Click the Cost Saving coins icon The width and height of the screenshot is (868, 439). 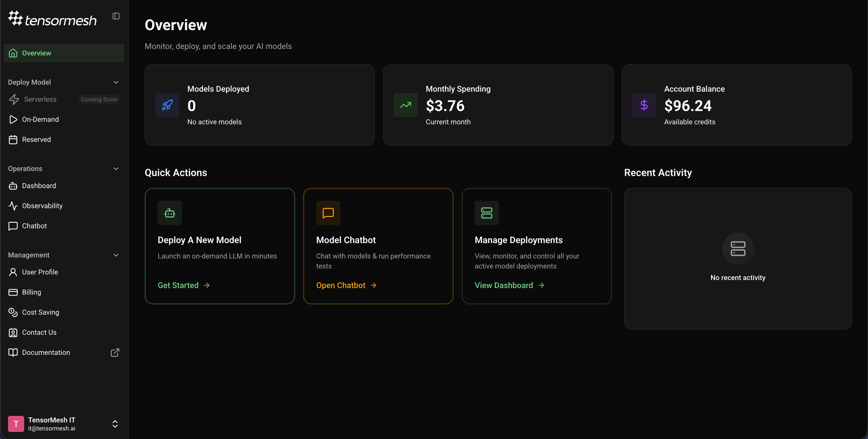pyautogui.click(x=13, y=312)
